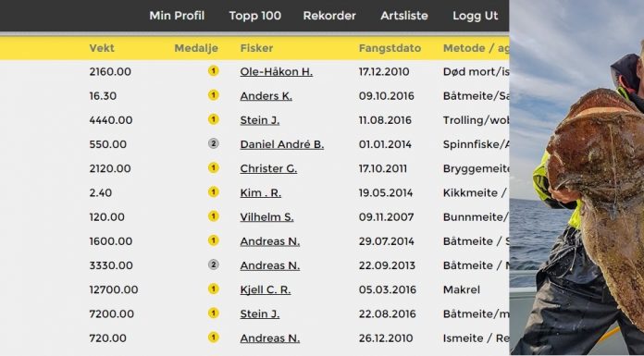Go to Topp 100 page
The height and width of the screenshot is (356, 644).
click(x=255, y=16)
